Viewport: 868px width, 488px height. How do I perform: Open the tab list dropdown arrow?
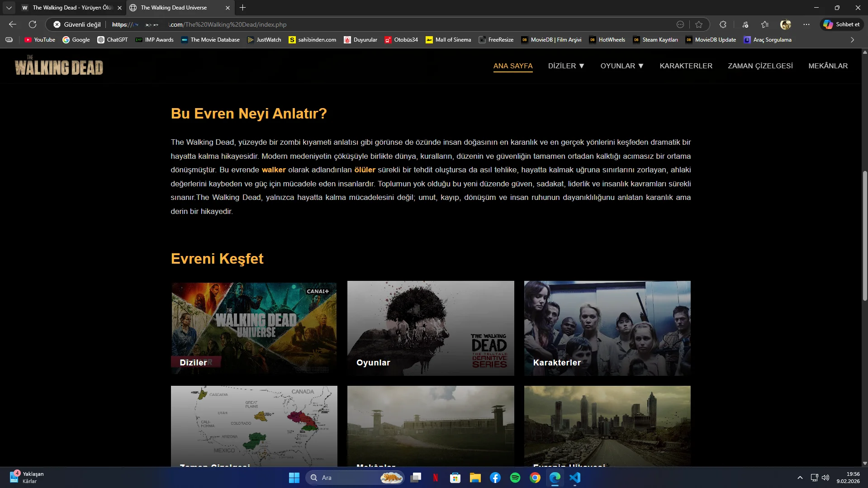tap(9, 8)
